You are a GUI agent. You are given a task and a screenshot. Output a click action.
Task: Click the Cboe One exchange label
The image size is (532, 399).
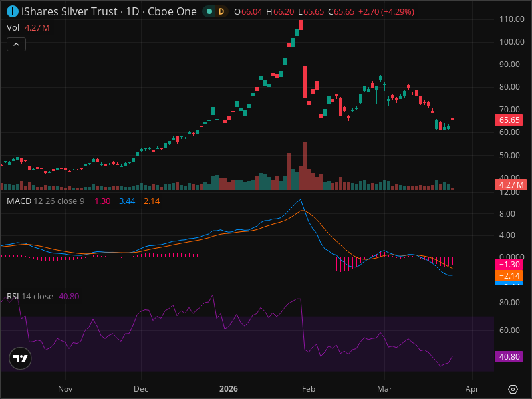tap(172, 11)
